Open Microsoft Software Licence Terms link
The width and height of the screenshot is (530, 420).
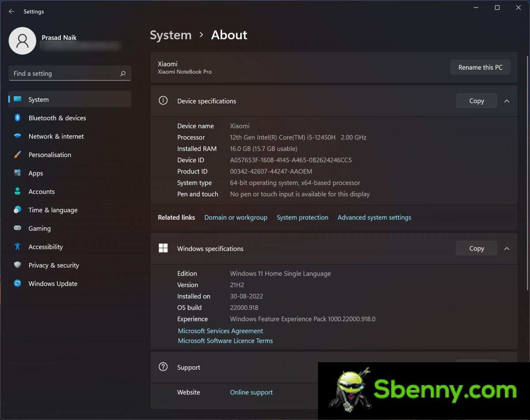pyautogui.click(x=225, y=341)
